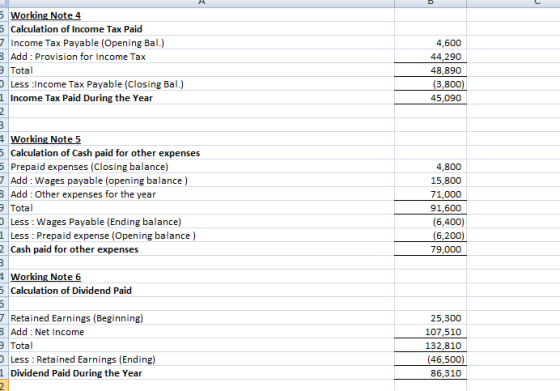The image size is (560, 391).
Task: Click 'Prepaid expenses (Closing balance)' cell
Action: tap(201, 167)
